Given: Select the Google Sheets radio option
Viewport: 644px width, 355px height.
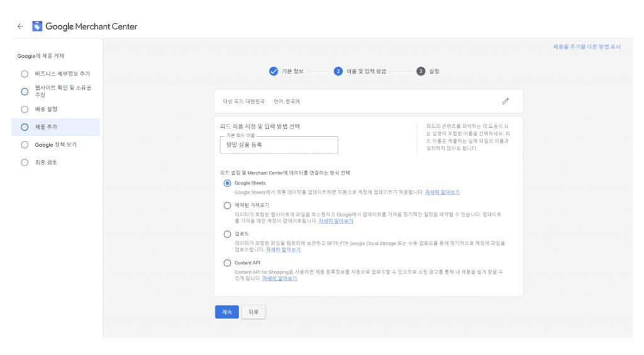Looking at the screenshot, I should click(x=227, y=183).
